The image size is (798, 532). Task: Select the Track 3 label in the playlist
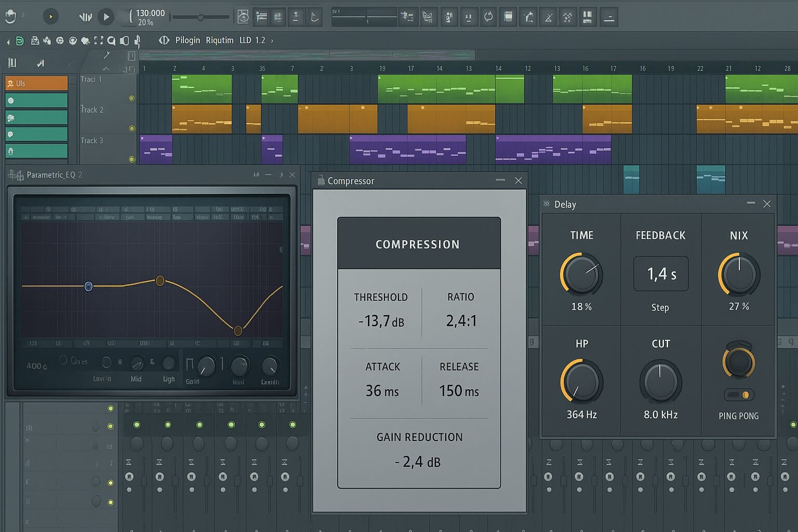tap(91, 140)
